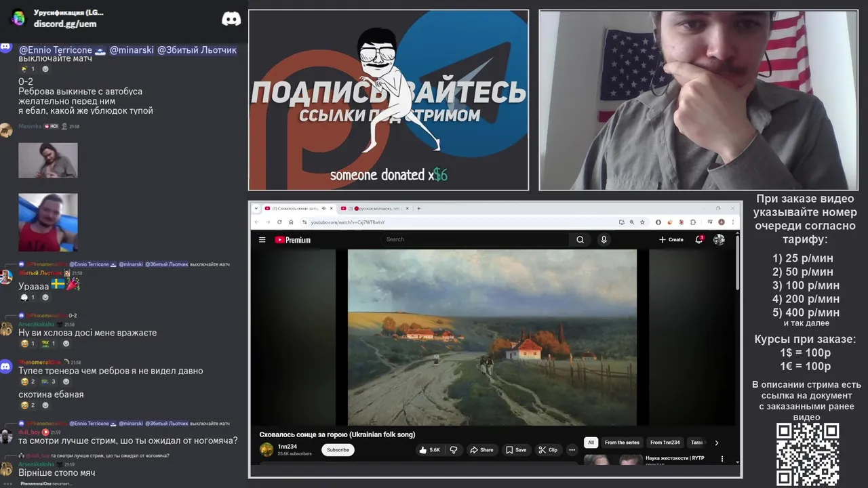Like the video (5.6K)

[430, 449]
